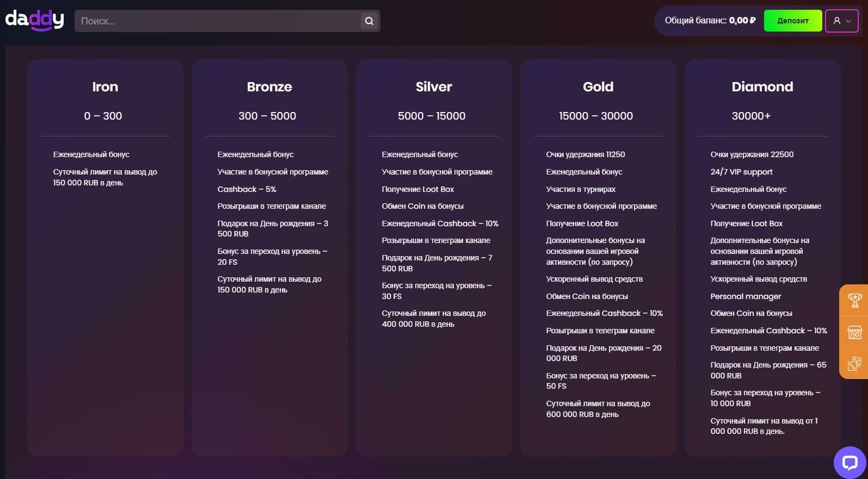The height and width of the screenshot is (479, 868).
Task: Select the Silver level heading
Action: click(x=434, y=87)
